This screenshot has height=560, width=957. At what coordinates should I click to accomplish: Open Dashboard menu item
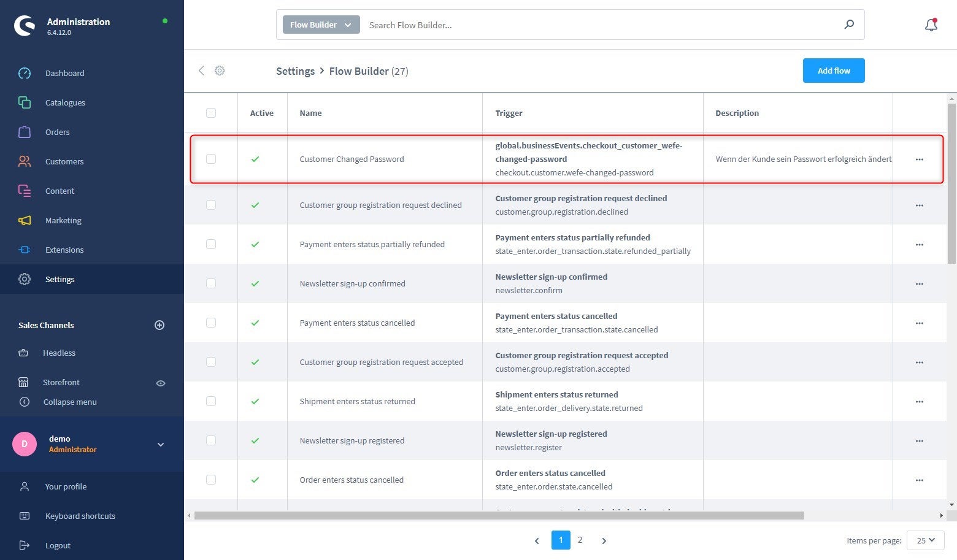pyautogui.click(x=92, y=73)
